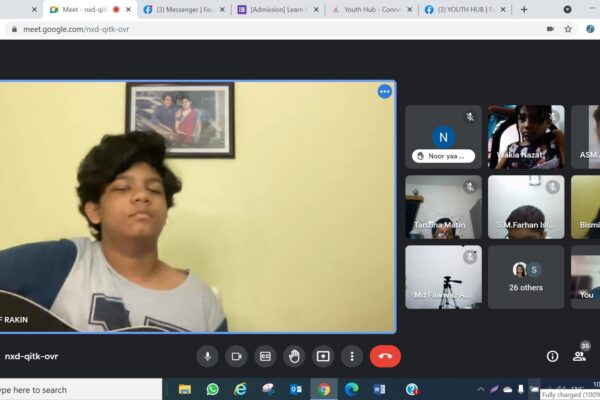Open a new browser tab
Image resolution: width=600 pixels, height=400 pixels.
(524, 9)
